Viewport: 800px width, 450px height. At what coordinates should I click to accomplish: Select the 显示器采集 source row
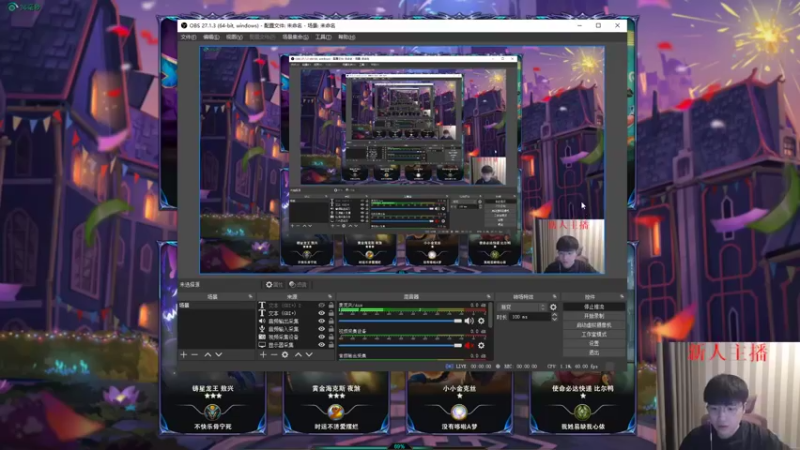pos(296,345)
